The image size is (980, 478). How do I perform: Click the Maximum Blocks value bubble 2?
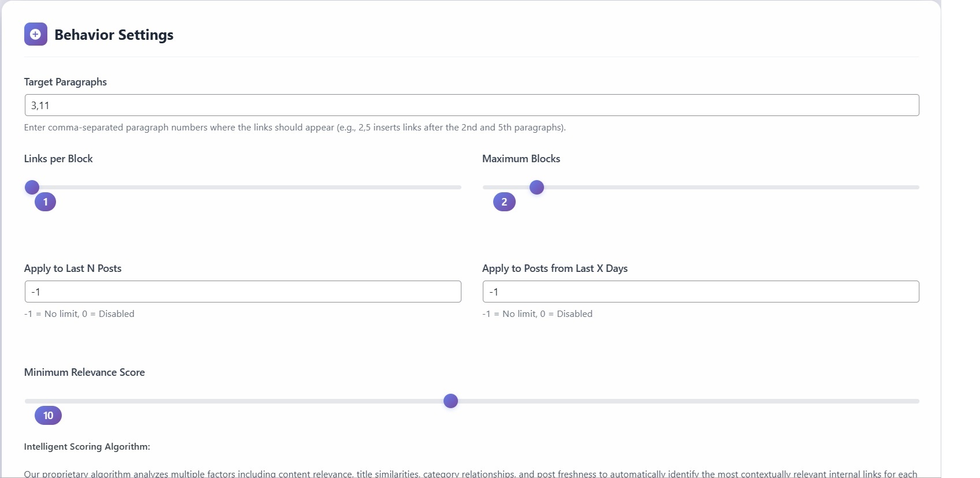tap(504, 202)
